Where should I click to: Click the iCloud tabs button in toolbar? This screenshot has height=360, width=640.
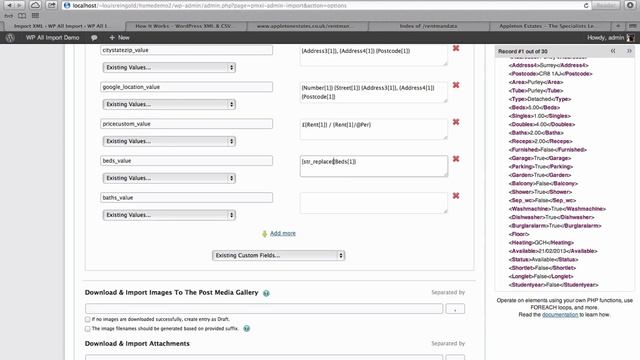(x=36, y=5)
